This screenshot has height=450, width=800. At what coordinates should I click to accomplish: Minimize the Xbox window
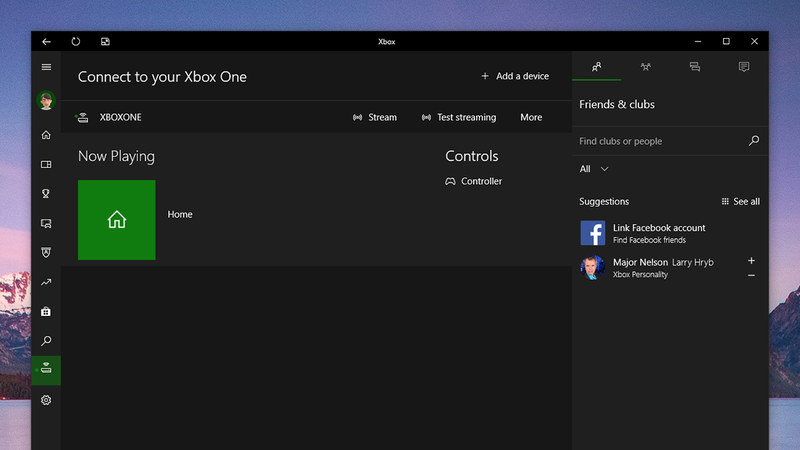pos(698,41)
